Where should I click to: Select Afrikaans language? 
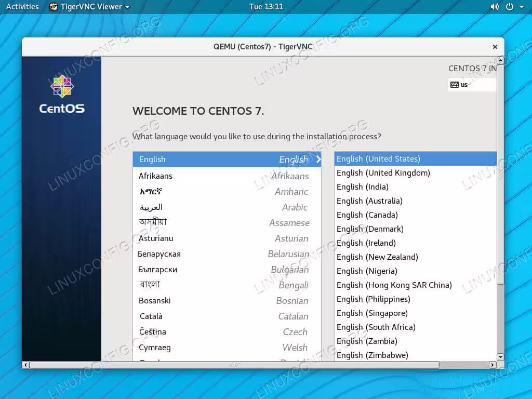[227, 176]
